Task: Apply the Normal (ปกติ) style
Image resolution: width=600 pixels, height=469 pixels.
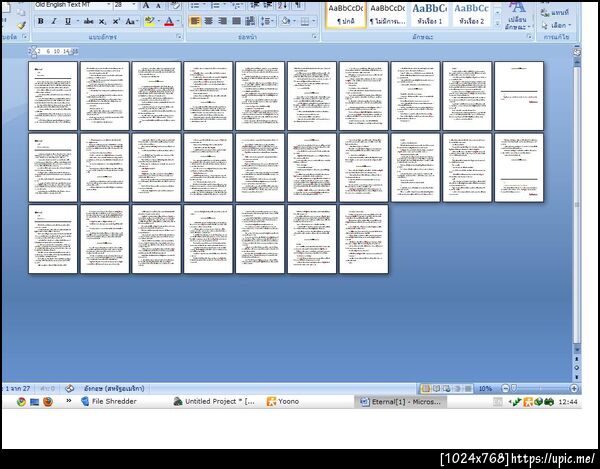Action: [x=346, y=15]
